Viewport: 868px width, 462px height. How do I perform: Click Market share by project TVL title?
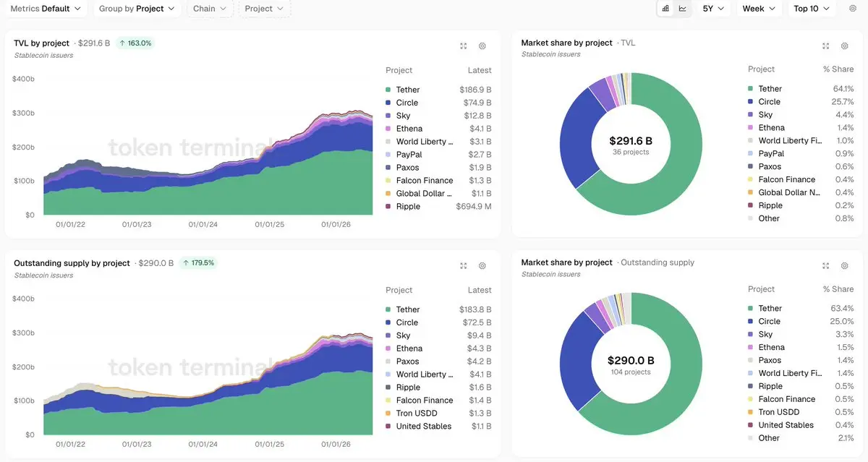coord(567,43)
